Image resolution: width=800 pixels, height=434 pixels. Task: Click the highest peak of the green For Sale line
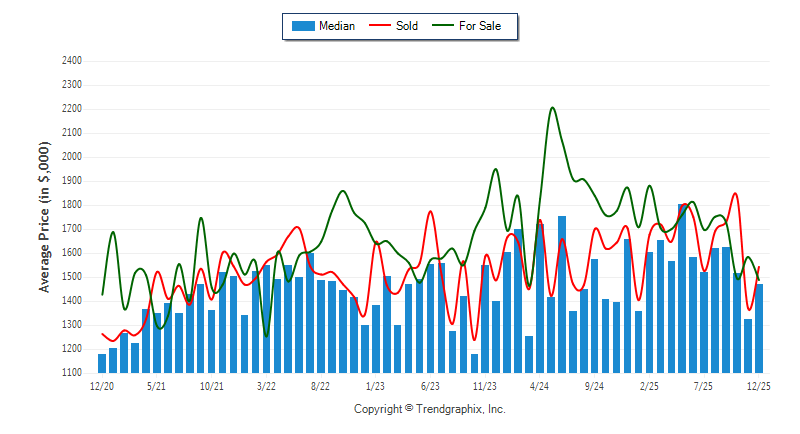(553, 108)
